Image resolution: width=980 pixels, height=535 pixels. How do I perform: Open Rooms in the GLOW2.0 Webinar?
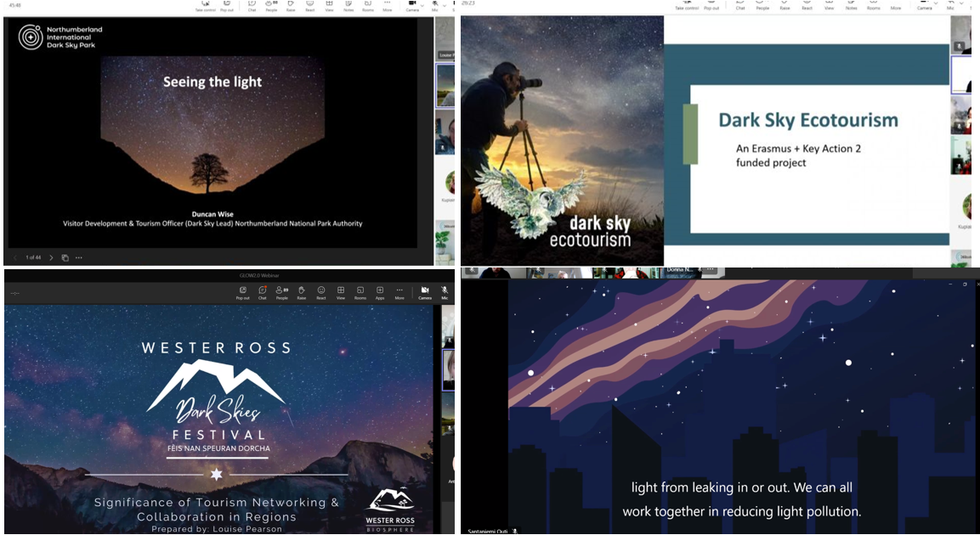pyautogui.click(x=360, y=292)
